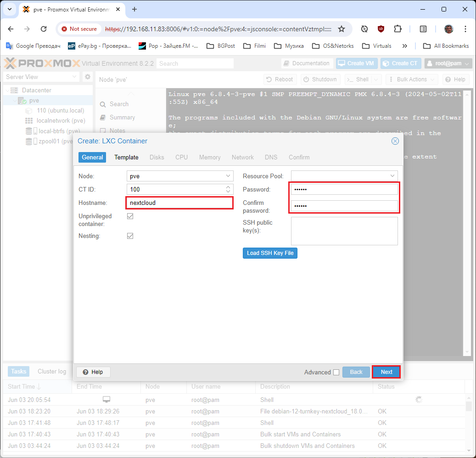The width and height of the screenshot is (476, 458).
Task: Open the Filmi bookmark folder
Action: [255, 46]
